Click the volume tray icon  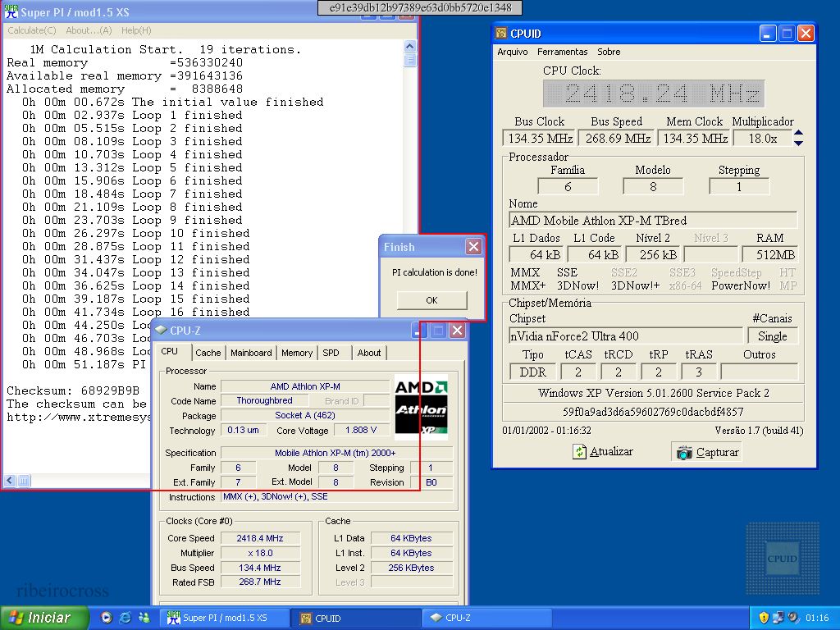pos(792,618)
